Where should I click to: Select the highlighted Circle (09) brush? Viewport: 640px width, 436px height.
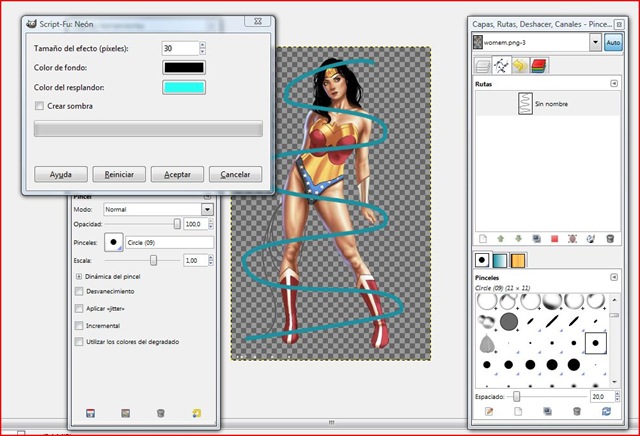pyautogui.click(x=596, y=343)
